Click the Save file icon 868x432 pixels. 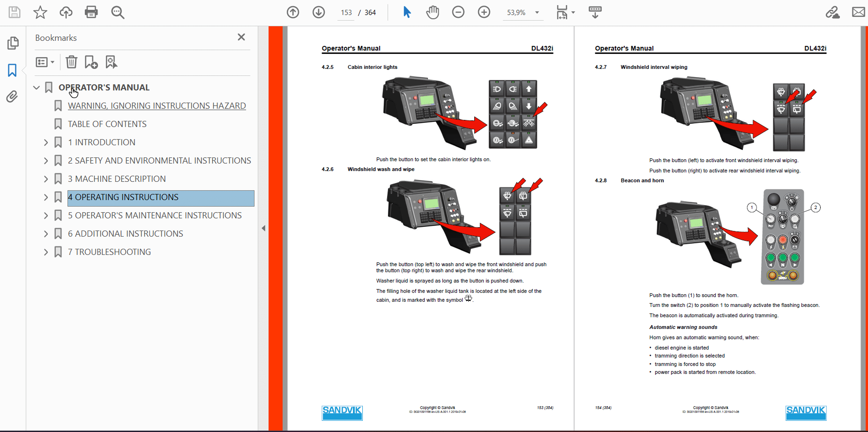(x=15, y=12)
